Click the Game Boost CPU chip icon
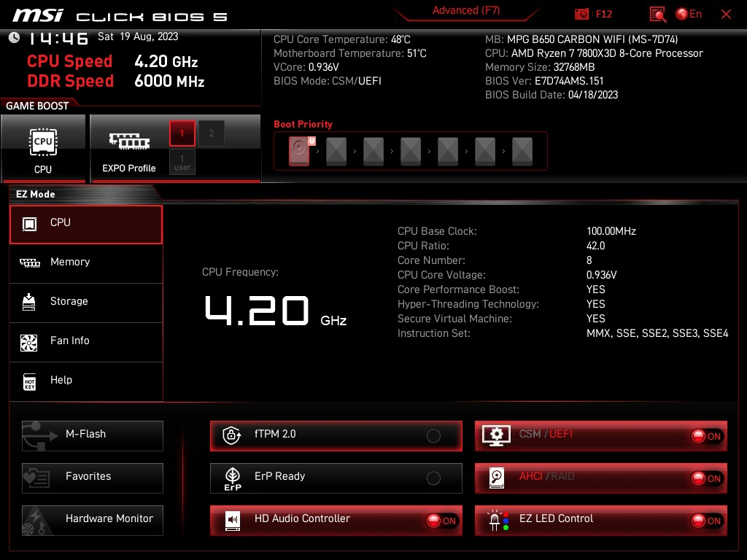Viewport: 747px width, 560px height. tap(43, 142)
